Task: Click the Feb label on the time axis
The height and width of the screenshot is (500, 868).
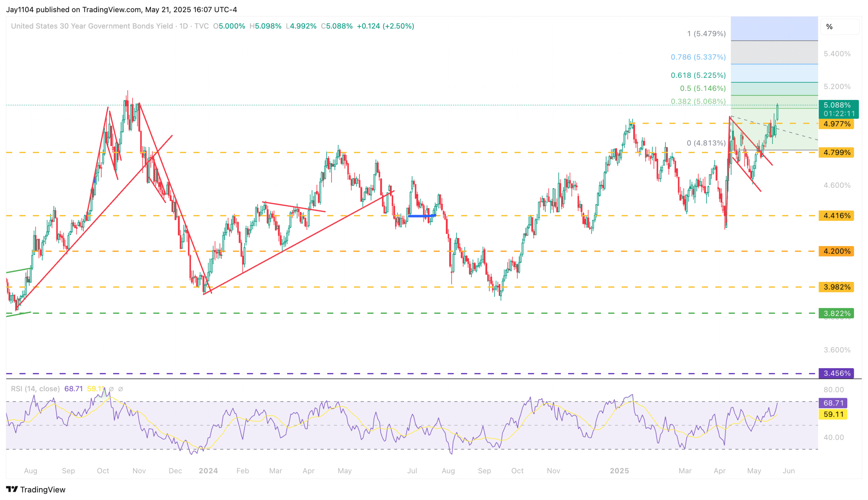Action: tap(243, 471)
